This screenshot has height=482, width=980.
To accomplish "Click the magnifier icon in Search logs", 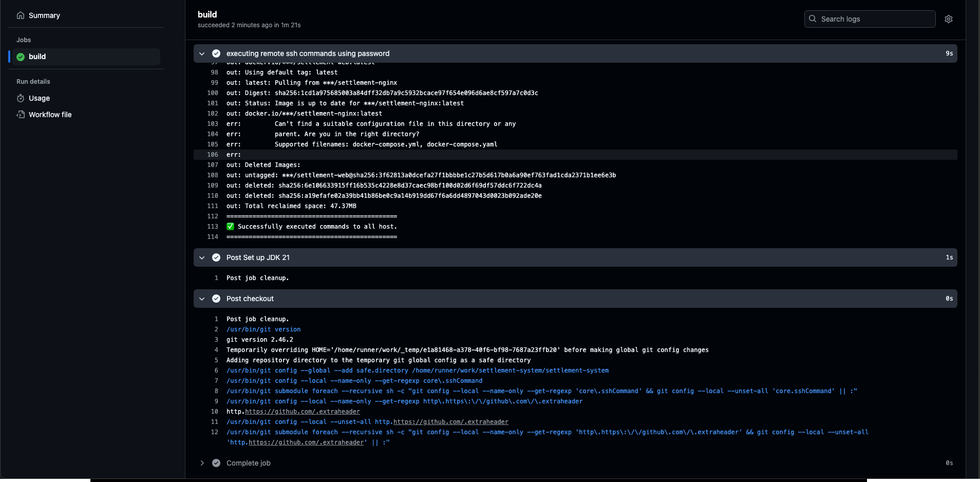I will 813,19.
